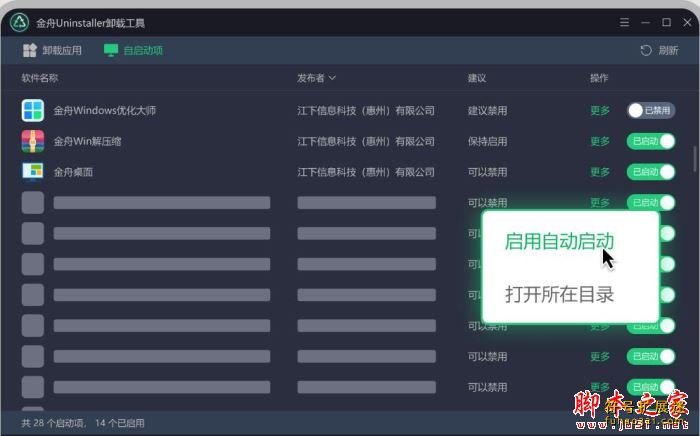Click the 操作 column header
The height and width of the screenshot is (436, 700).
pos(599,78)
